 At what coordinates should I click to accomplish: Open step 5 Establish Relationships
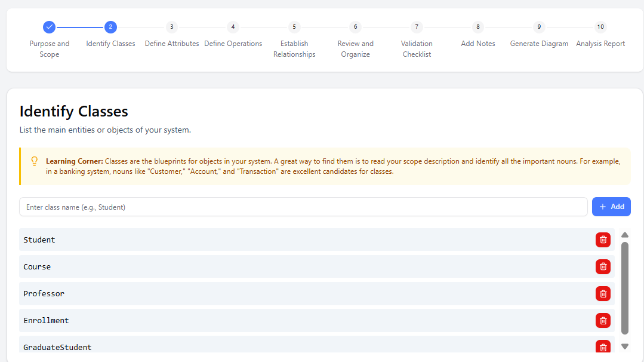pos(294,27)
